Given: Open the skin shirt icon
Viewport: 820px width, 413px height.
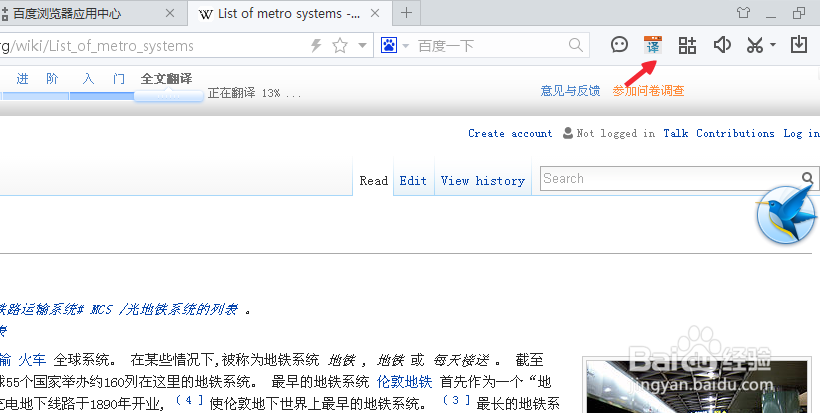Looking at the screenshot, I should (743, 13).
